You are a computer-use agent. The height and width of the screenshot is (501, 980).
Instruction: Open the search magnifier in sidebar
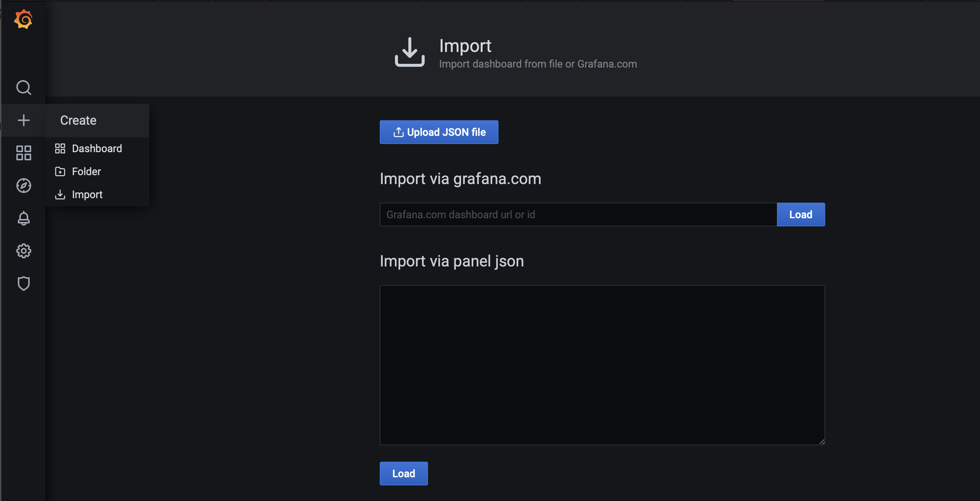[24, 88]
